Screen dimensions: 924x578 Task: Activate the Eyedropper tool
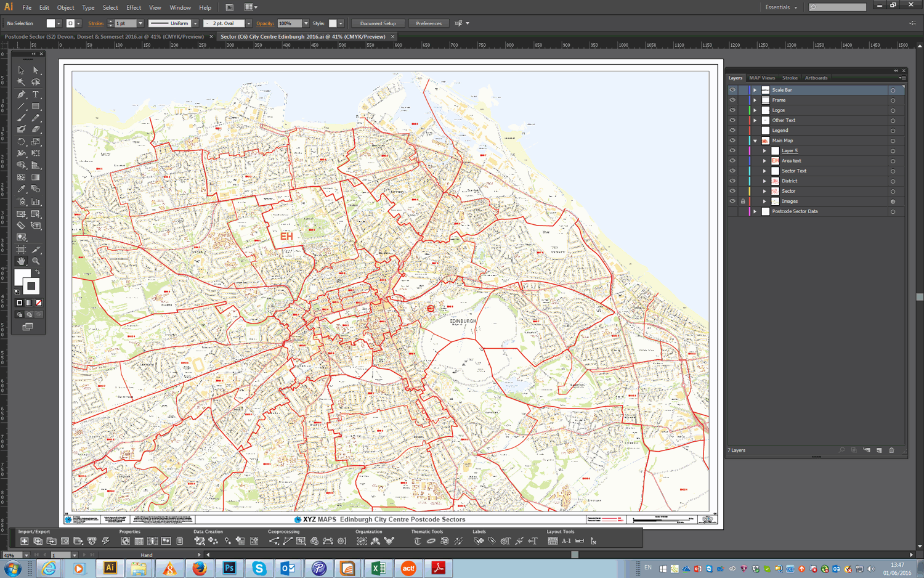click(x=21, y=189)
